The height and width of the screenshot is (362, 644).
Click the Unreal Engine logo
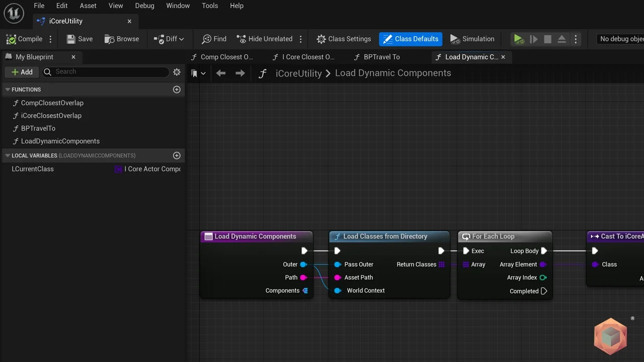pos(14,13)
